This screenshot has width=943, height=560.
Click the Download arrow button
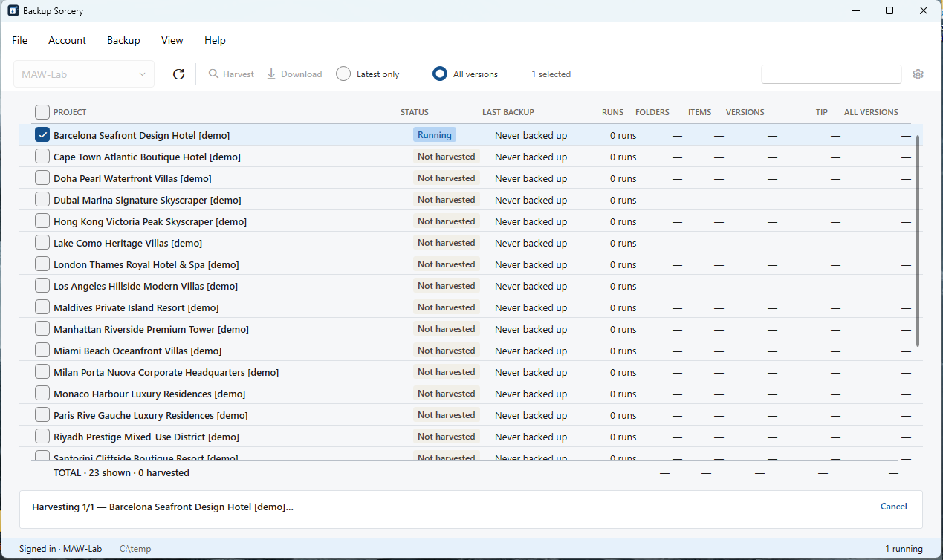click(294, 74)
